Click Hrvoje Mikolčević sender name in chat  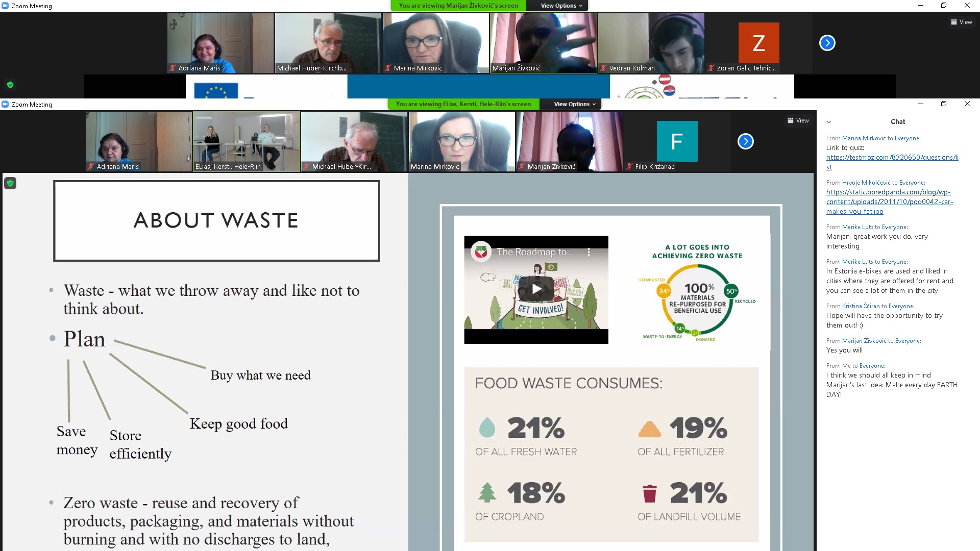pos(866,183)
